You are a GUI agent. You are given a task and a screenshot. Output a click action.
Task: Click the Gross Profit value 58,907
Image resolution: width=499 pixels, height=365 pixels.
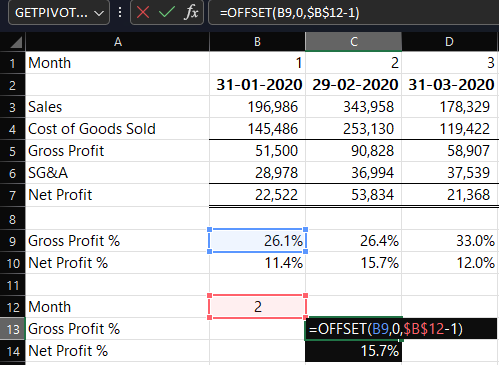click(x=450, y=151)
